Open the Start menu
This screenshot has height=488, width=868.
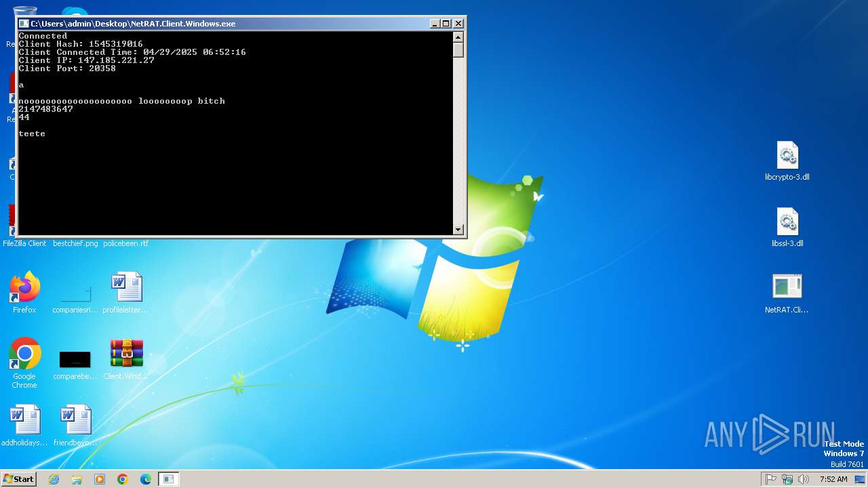18,479
